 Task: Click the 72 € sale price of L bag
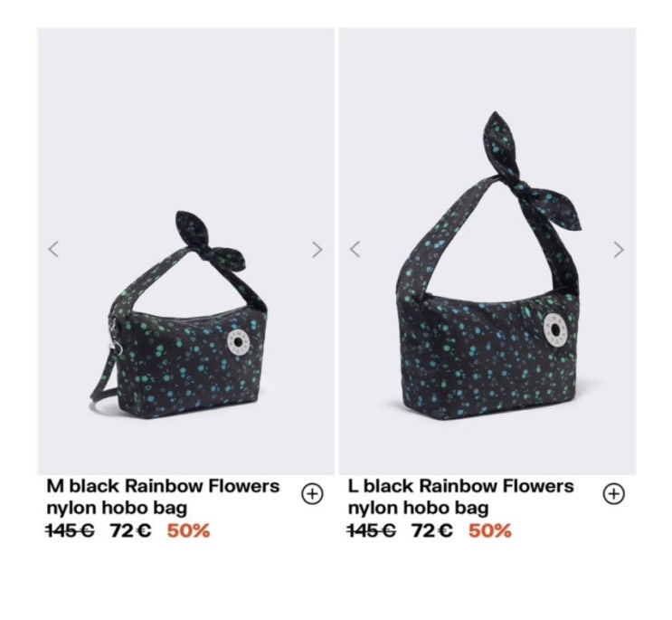(x=432, y=530)
